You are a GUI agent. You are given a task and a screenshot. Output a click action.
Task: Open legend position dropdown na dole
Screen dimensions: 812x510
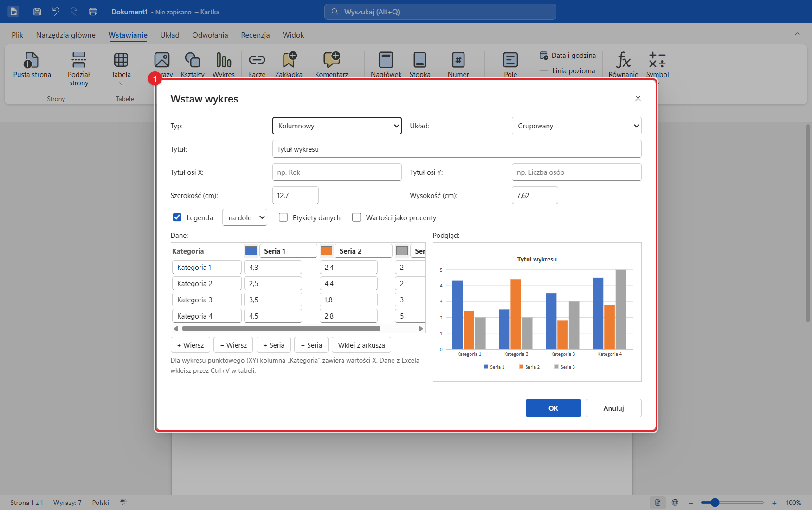[x=245, y=217]
